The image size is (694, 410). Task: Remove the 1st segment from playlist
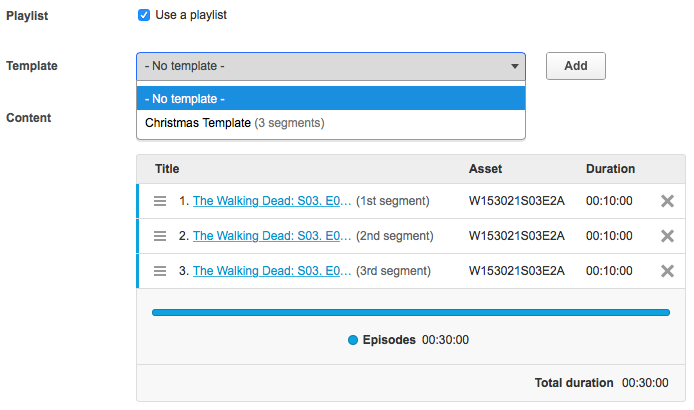tap(668, 201)
